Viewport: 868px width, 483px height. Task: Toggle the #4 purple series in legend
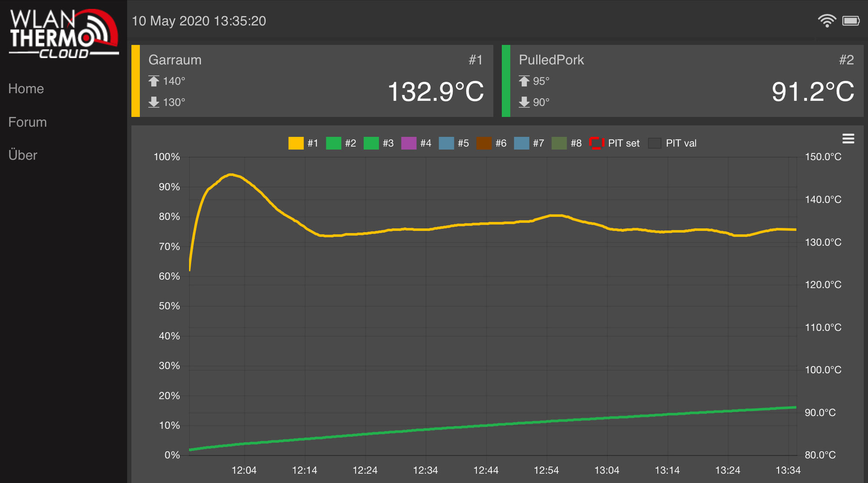416,144
